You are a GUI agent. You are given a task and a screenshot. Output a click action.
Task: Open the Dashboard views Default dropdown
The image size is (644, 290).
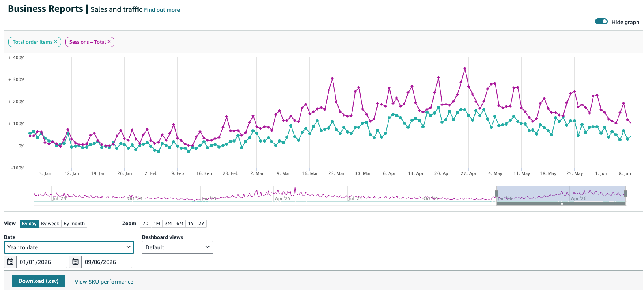178,247
